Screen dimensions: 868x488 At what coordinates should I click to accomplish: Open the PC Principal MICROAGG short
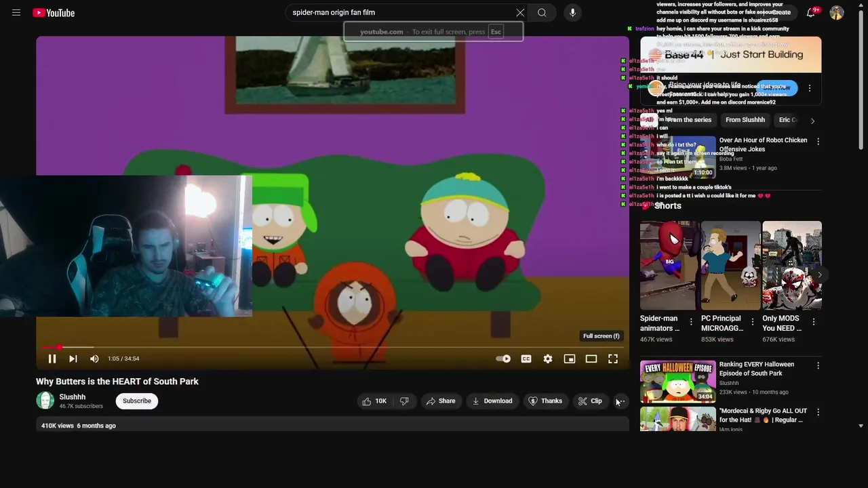[730, 265]
